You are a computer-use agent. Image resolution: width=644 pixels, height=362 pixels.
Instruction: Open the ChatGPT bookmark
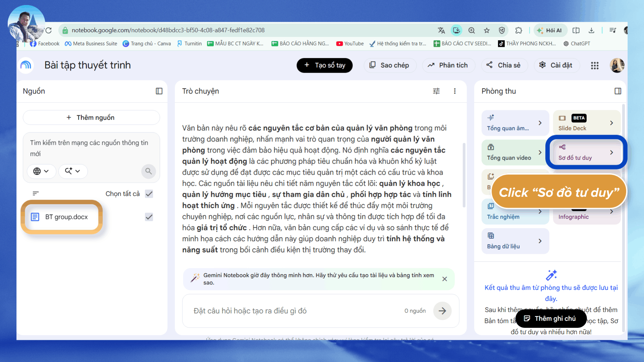pos(577,44)
